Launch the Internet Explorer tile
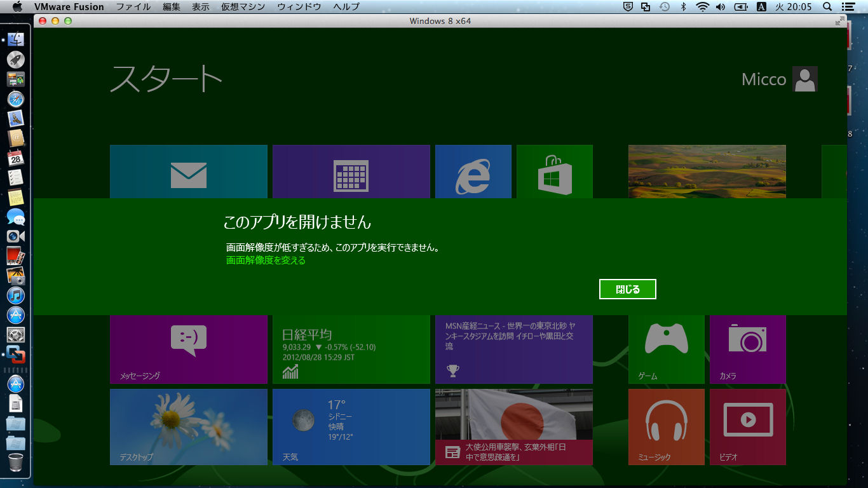The width and height of the screenshot is (868, 488). 473,172
